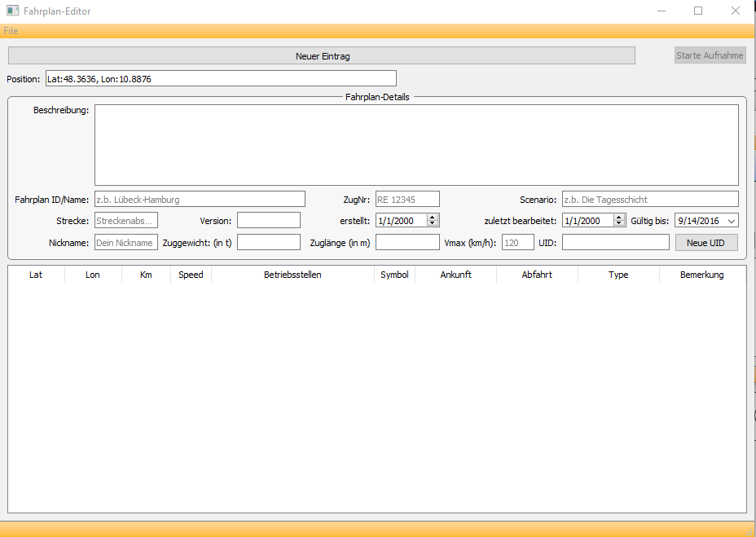Expand the Gültig bis date dropdown
This screenshot has width=756, height=537.
(x=730, y=221)
